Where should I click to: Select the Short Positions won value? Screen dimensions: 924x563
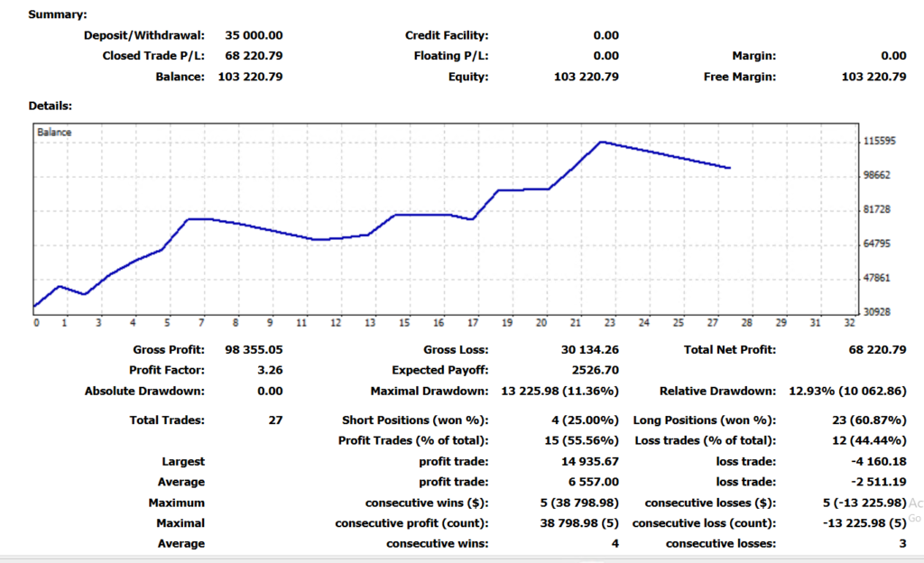(583, 420)
